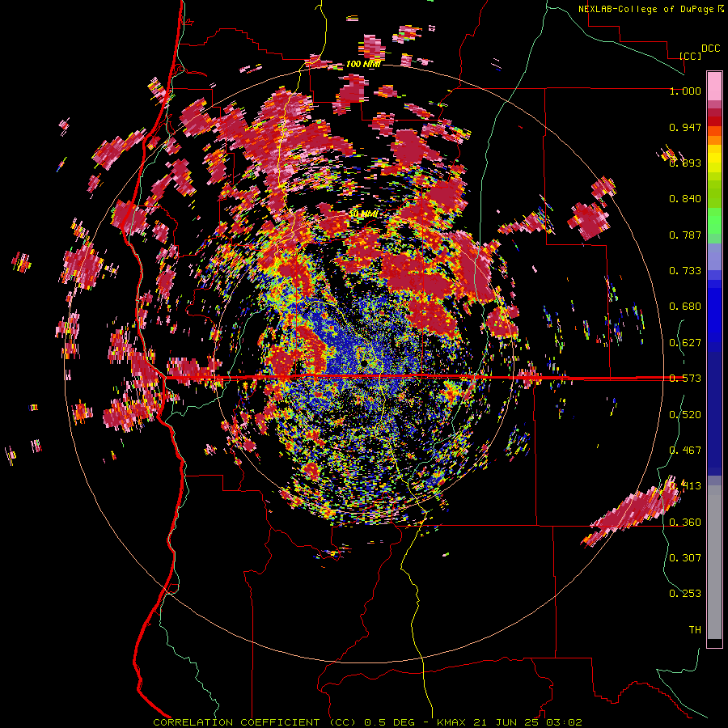Image resolution: width=728 pixels, height=728 pixels.
Task: Click the 0.520 legend value
Action: (x=685, y=415)
